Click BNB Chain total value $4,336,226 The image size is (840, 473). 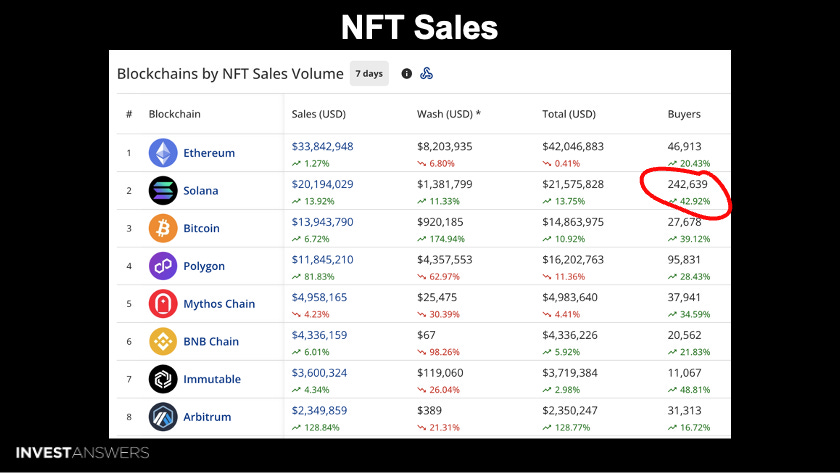tap(570, 335)
